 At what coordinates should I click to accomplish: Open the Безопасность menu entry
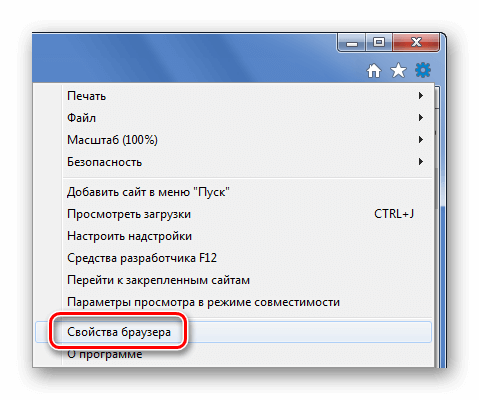tap(233, 162)
